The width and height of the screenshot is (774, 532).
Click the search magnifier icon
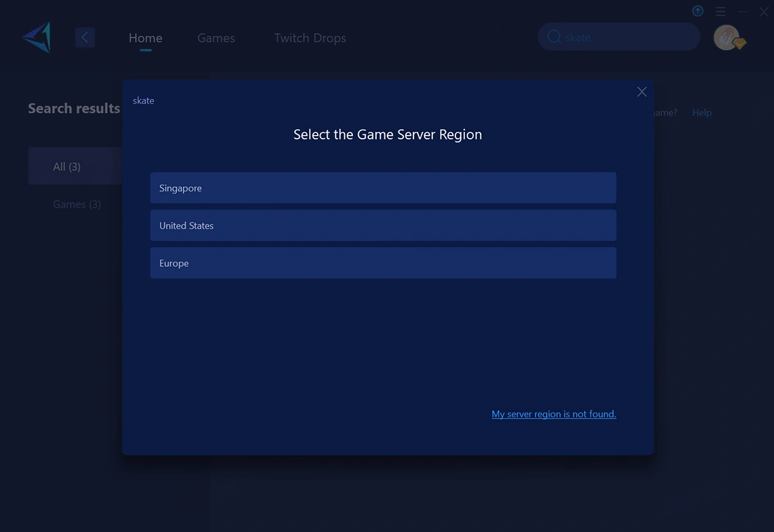553,37
